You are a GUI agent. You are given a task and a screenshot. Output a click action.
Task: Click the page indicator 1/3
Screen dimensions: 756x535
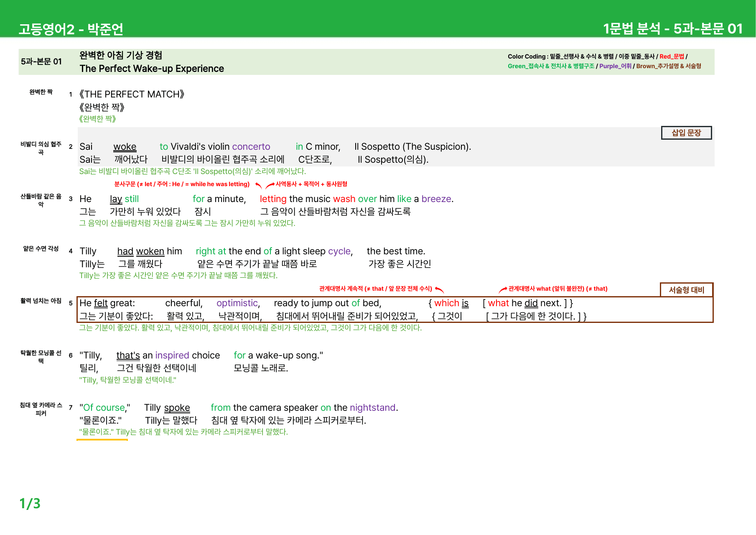(30, 503)
